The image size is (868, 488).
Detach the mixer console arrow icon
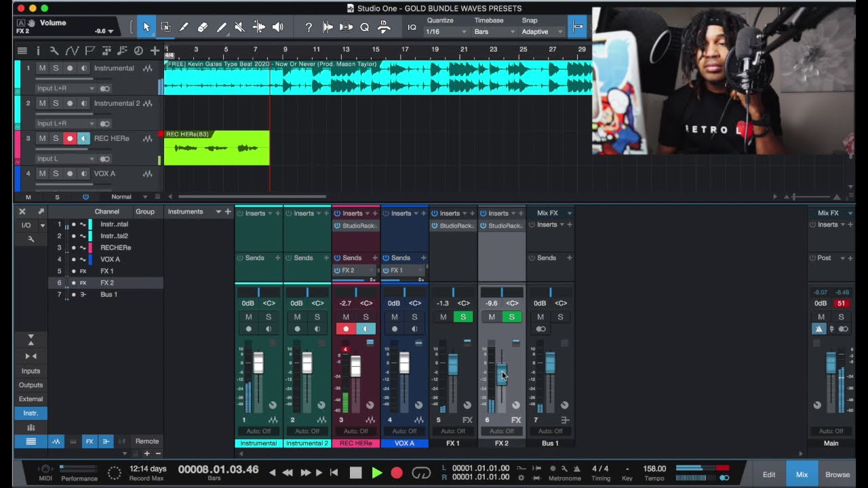coord(41,211)
